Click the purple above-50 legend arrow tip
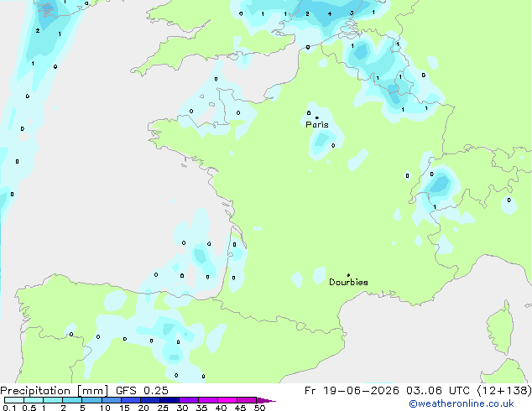The image size is (532, 411). (266, 400)
